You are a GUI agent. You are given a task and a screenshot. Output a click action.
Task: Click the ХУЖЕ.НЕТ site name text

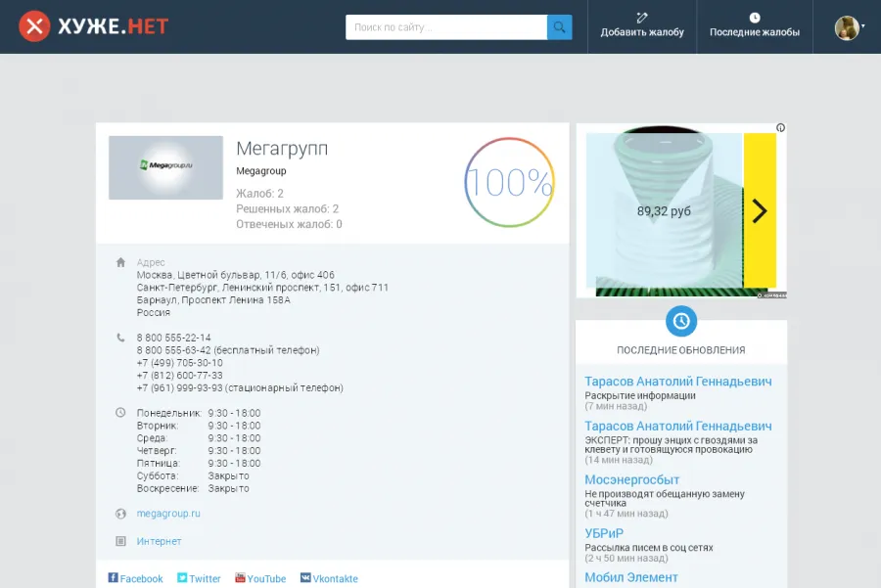[113, 26]
